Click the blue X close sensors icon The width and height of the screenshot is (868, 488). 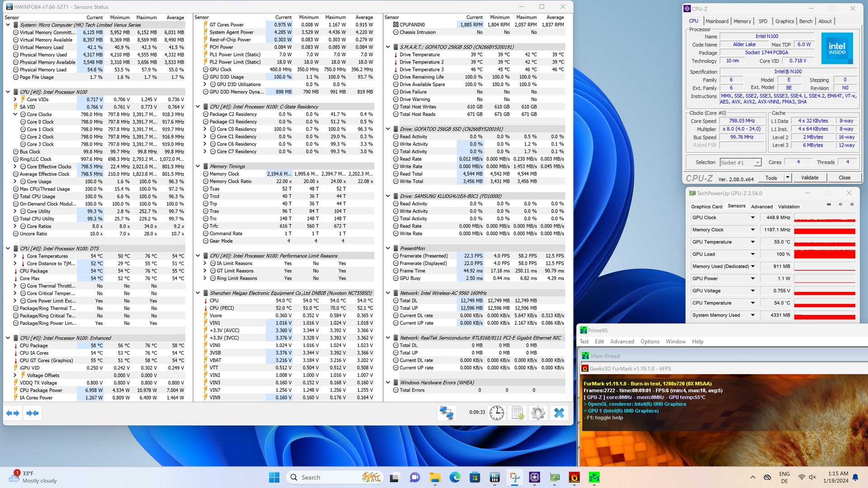point(559,413)
